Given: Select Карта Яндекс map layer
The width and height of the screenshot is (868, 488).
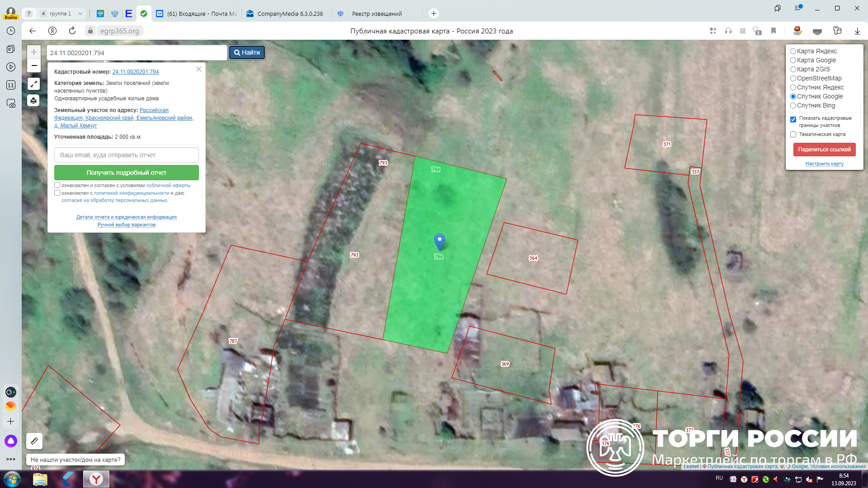Looking at the screenshot, I should pyautogui.click(x=793, y=52).
